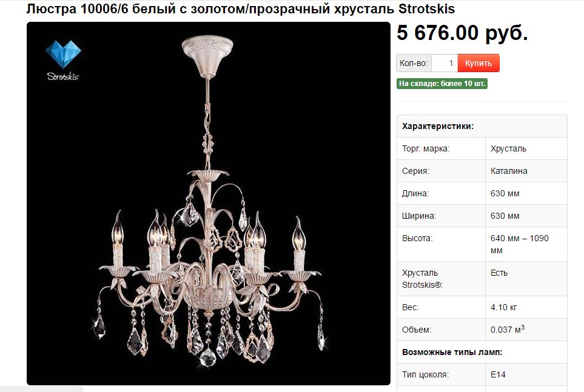
Task: Click the price 5 676.00 руб.
Action: coord(462,33)
